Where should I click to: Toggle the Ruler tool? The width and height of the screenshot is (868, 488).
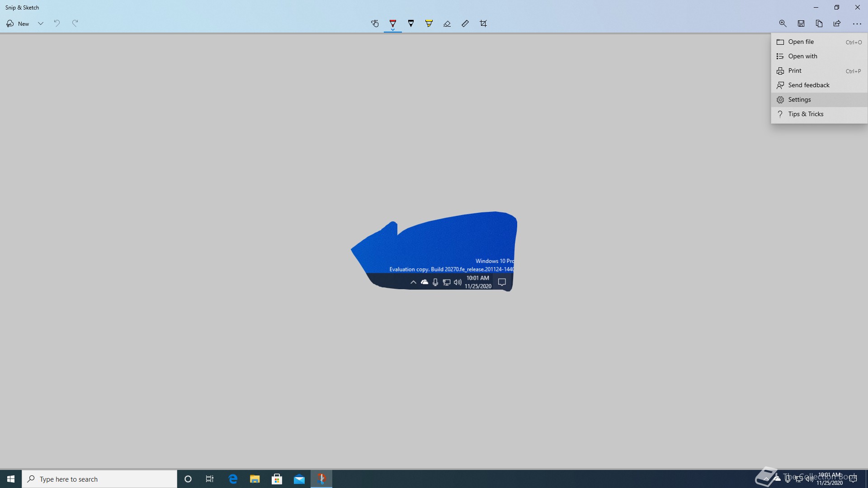pos(465,23)
